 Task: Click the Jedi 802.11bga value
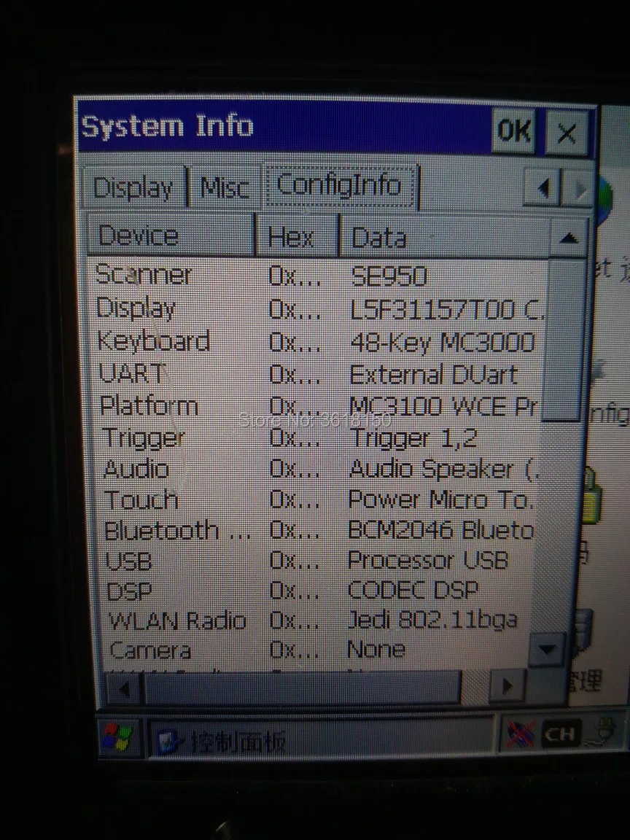click(x=433, y=620)
